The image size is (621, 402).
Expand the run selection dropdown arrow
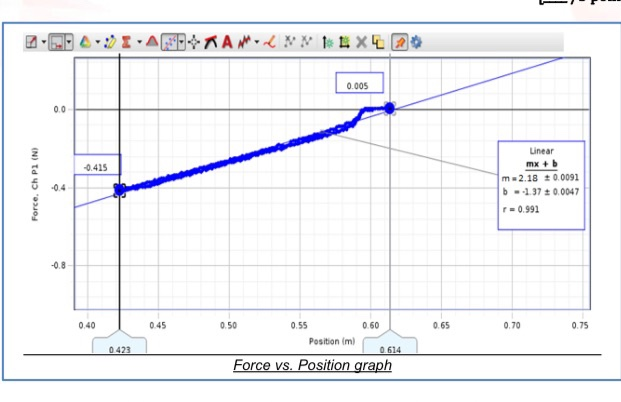[x=69, y=42]
